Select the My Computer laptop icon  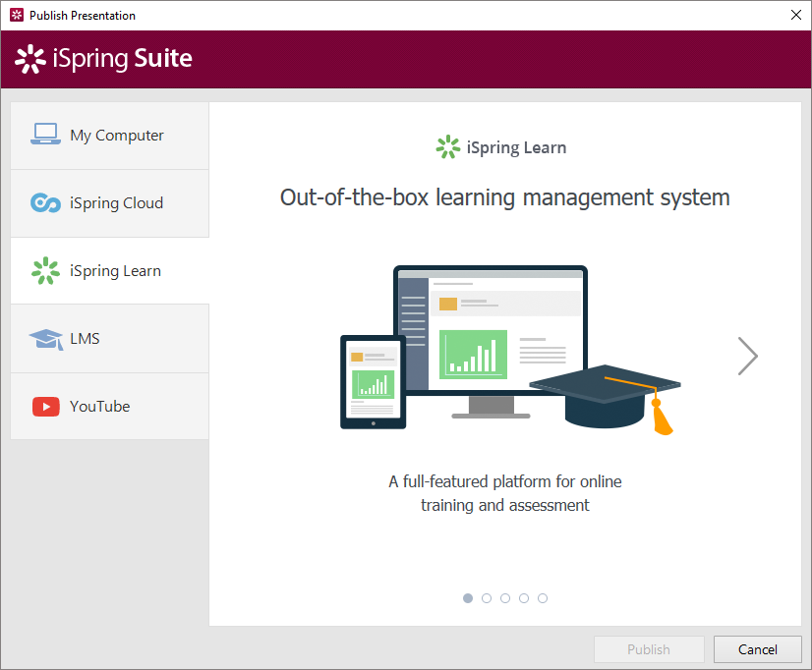(x=45, y=135)
